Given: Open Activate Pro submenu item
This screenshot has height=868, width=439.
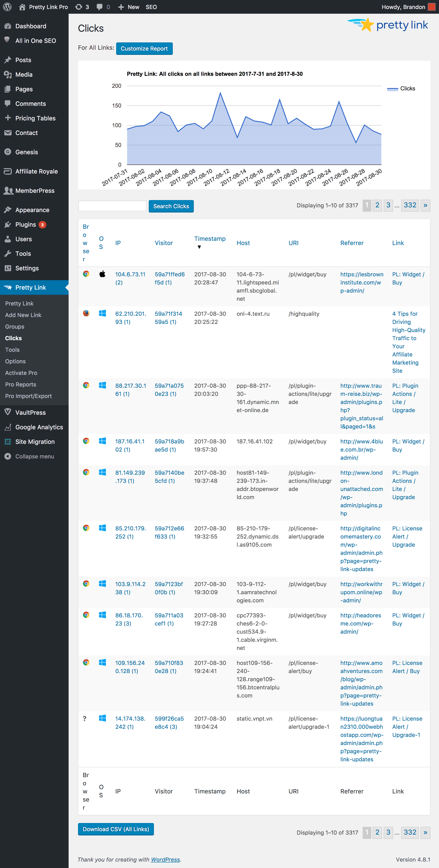Looking at the screenshot, I should [x=21, y=373].
